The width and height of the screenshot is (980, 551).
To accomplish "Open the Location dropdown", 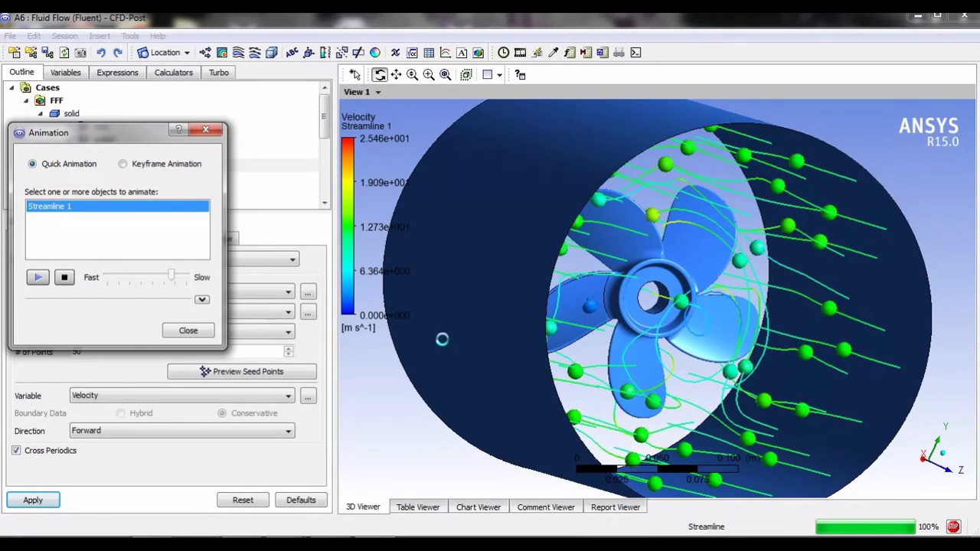I will [x=163, y=53].
